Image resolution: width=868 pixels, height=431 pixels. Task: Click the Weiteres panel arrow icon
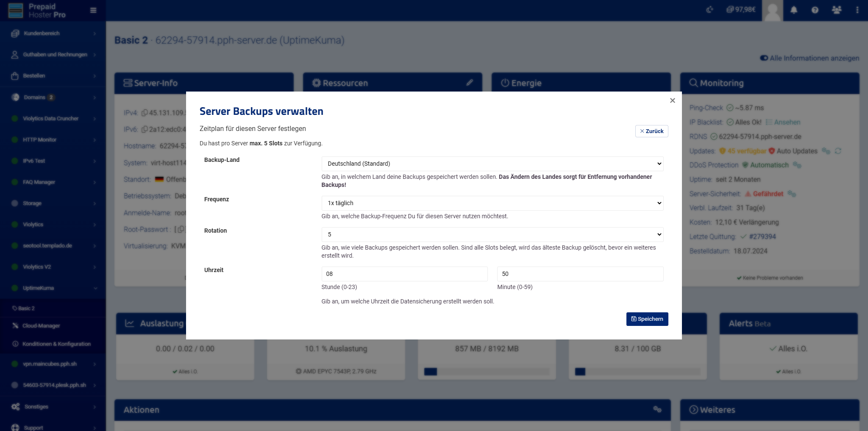[693, 409]
